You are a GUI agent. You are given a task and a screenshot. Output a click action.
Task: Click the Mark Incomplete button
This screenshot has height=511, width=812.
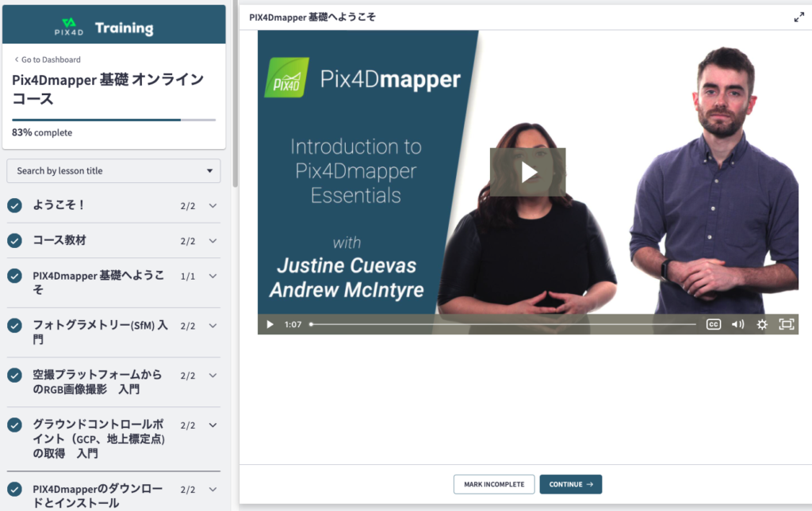click(x=494, y=484)
